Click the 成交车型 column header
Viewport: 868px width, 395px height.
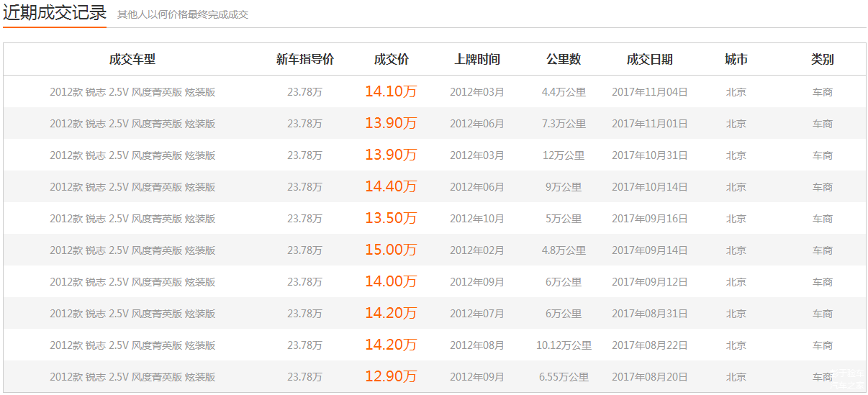pyautogui.click(x=132, y=60)
